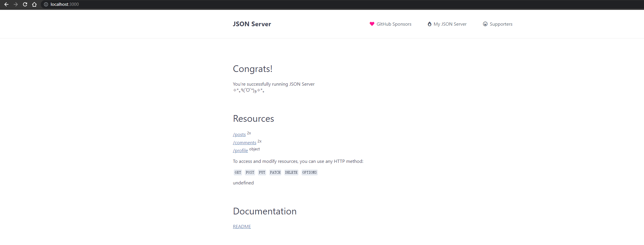Click the POST method tag
The width and height of the screenshot is (644, 245).
250,172
